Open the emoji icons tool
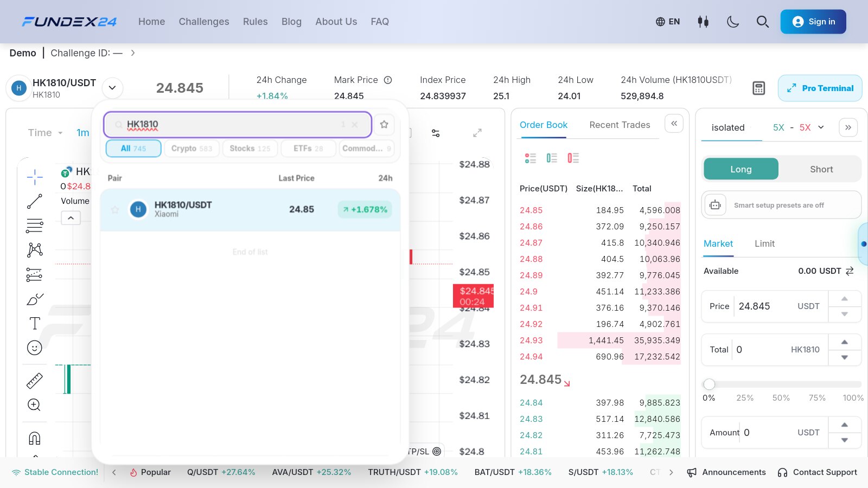 coord(35,348)
